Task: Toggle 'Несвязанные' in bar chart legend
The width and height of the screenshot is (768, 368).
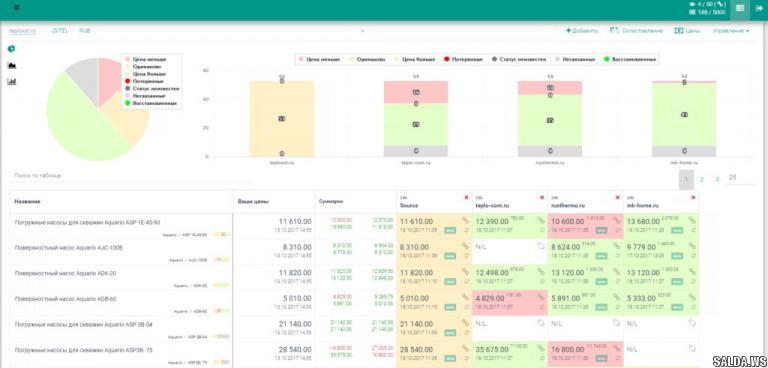Action: coord(576,59)
